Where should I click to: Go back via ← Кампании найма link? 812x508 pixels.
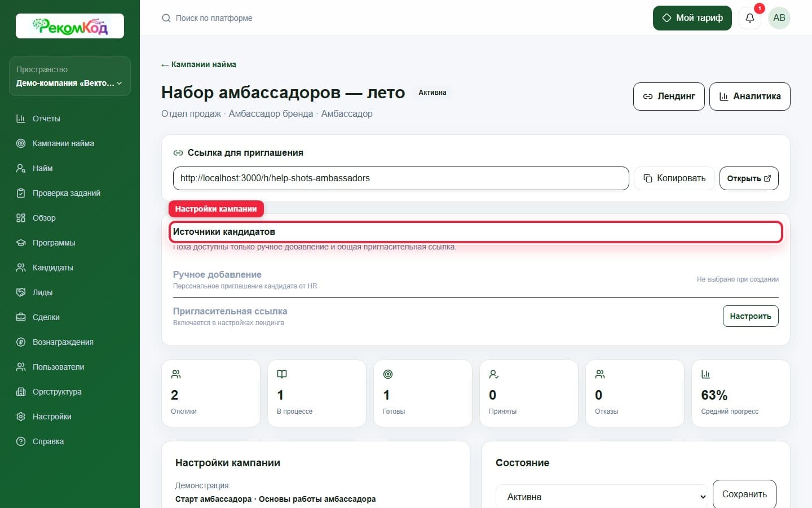coord(198,64)
